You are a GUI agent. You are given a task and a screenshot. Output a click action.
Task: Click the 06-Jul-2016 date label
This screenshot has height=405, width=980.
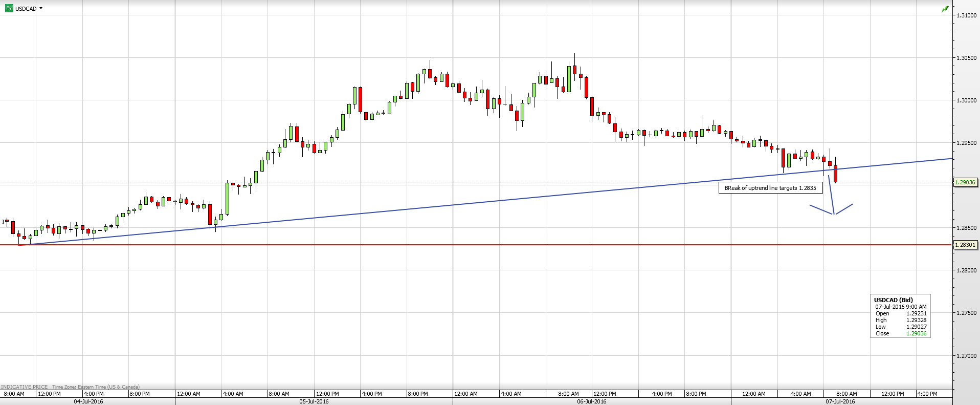(x=592, y=401)
